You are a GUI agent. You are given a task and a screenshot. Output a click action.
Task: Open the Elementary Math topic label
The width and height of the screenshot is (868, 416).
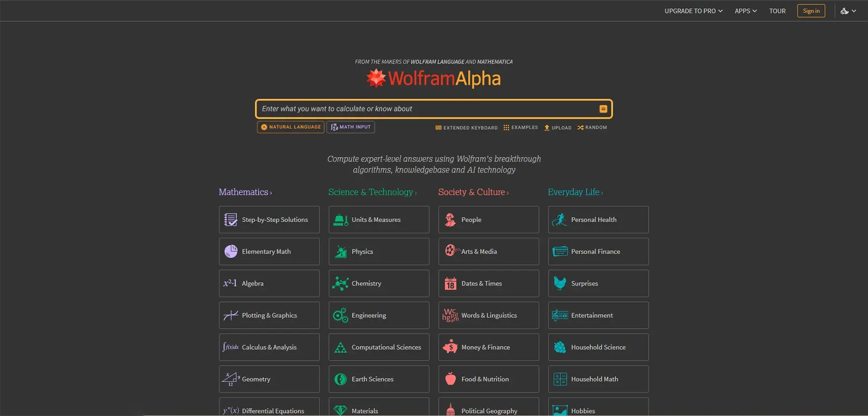click(x=266, y=252)
